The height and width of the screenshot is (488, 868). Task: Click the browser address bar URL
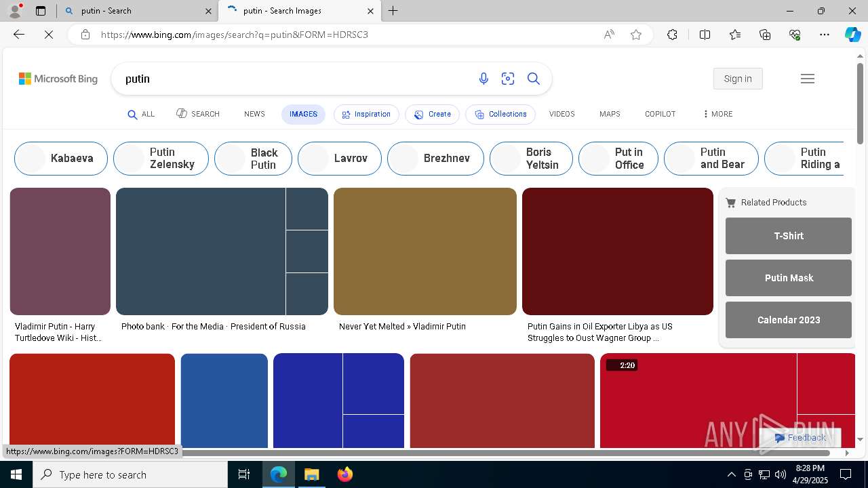click(235, 35)
